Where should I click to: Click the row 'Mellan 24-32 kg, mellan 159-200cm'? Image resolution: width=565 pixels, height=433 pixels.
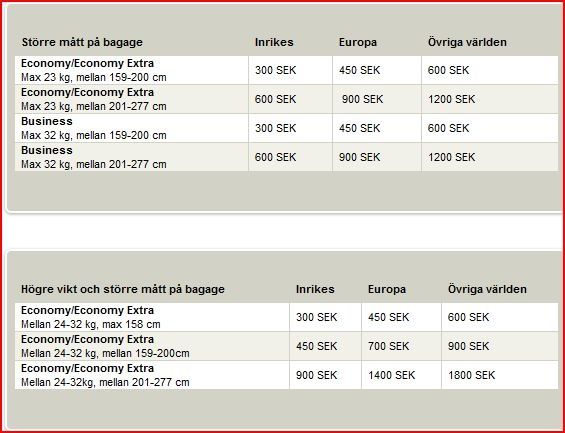286,346
